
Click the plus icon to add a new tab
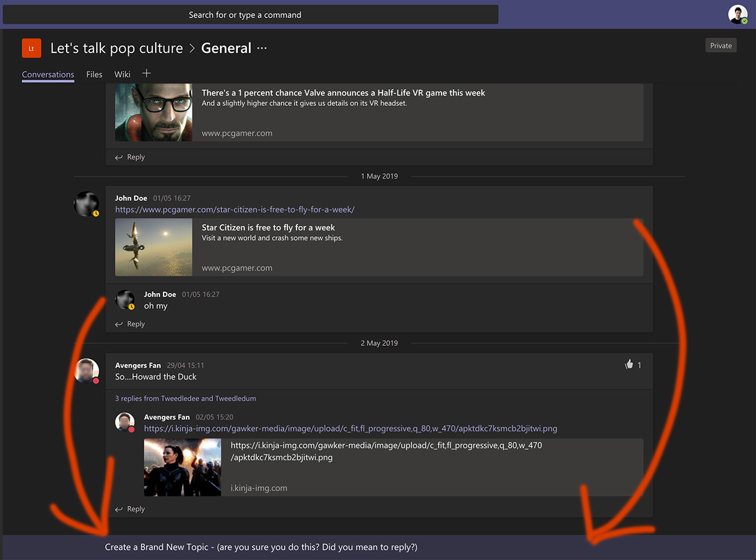(x=146, y=73)
